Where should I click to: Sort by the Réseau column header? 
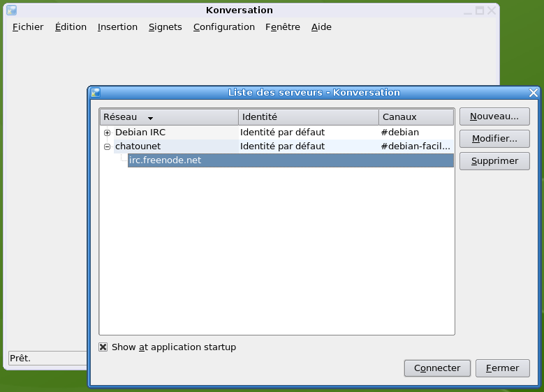[x=168, y=117]
